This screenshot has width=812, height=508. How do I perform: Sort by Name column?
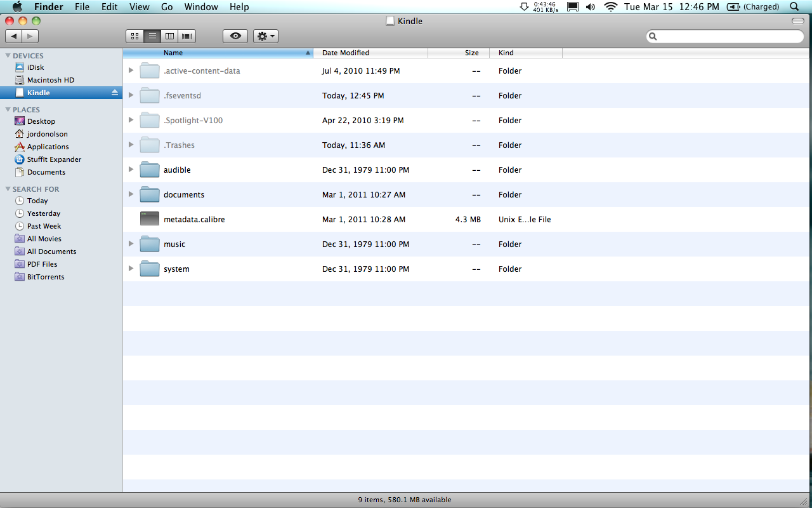coord(218,53)
